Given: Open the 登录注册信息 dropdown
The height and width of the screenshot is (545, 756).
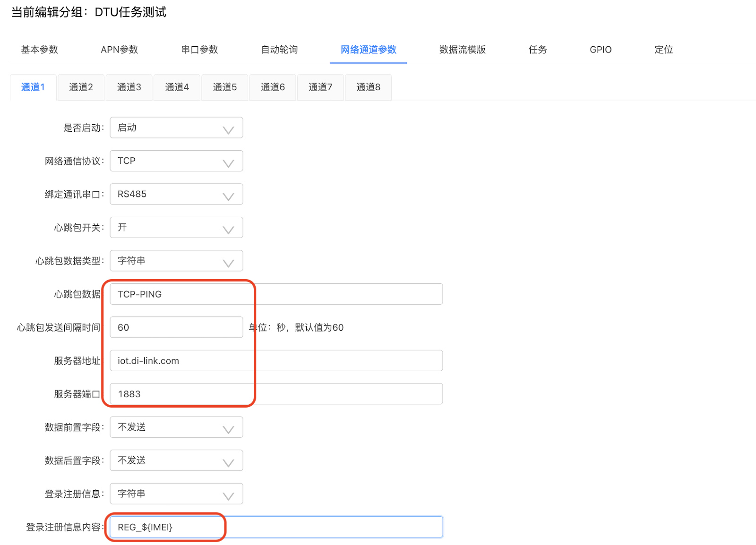Looking at the screenshot, I should point(176,494).
